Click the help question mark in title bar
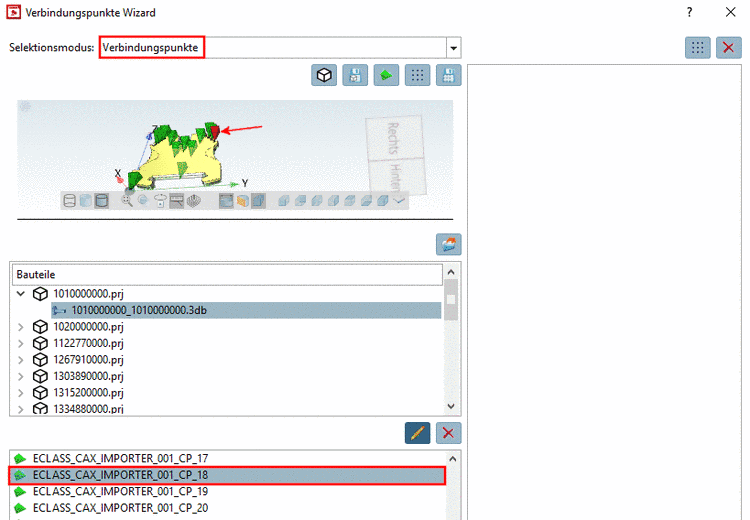Viewport: 750px width, 520px height. [x=689, y=12]
